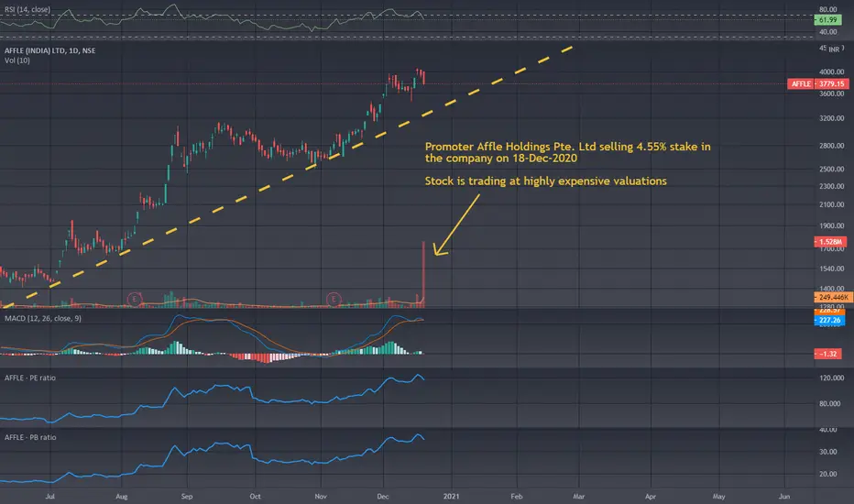Image resolution: width=854 pixels, height=504 pixels.
Task: Click the 20.00 PB ratio scale level
Action: (828, 474)
